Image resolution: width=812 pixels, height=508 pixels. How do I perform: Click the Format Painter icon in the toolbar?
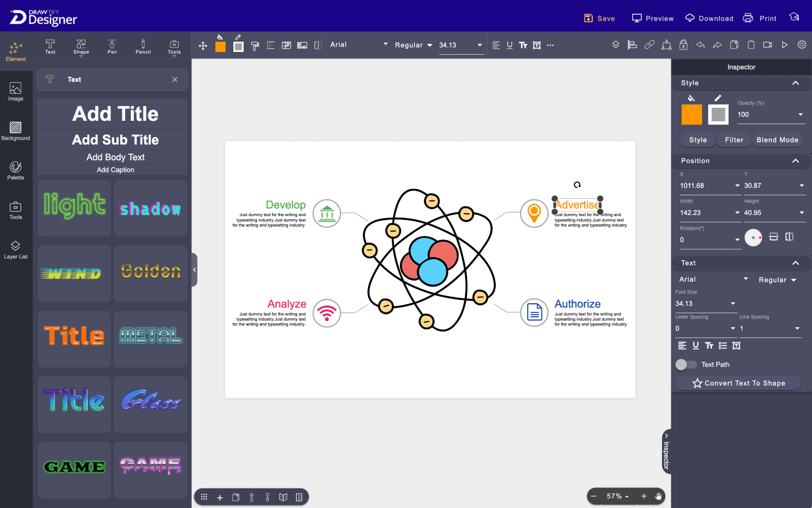[x=254, y=45]
